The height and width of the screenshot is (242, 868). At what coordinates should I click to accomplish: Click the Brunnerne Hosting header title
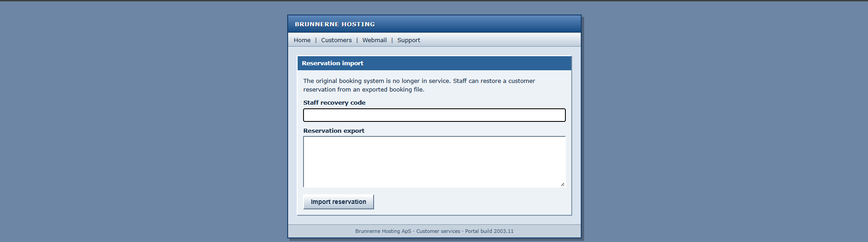coord(335,24)
